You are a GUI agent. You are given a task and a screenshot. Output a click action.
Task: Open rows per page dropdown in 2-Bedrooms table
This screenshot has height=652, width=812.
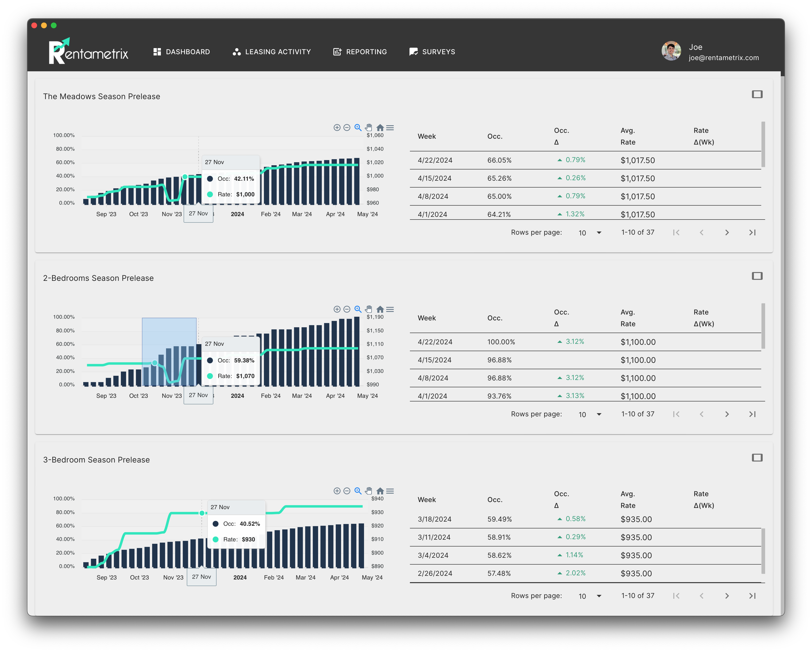[590, 414]
